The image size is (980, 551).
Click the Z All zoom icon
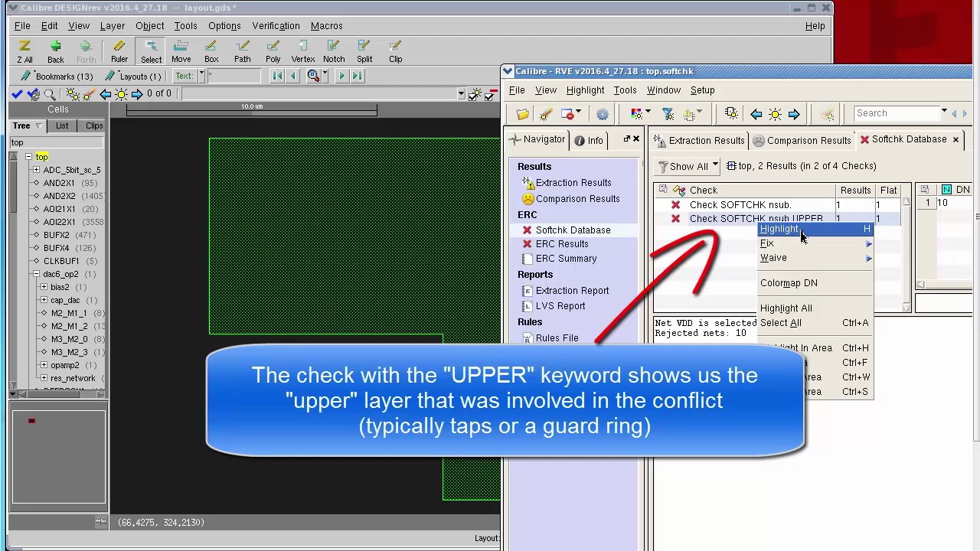24,51
